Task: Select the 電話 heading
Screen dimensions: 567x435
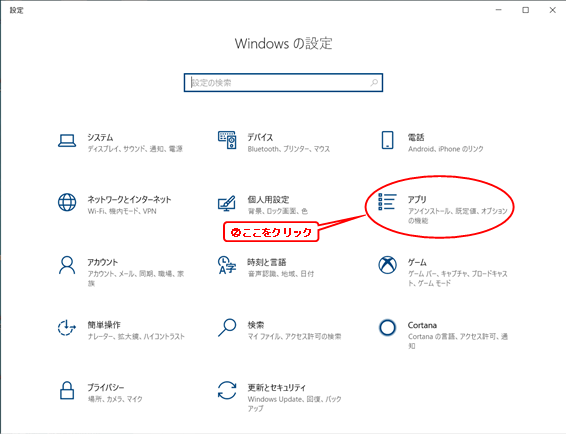Action: tap(416, 137)
